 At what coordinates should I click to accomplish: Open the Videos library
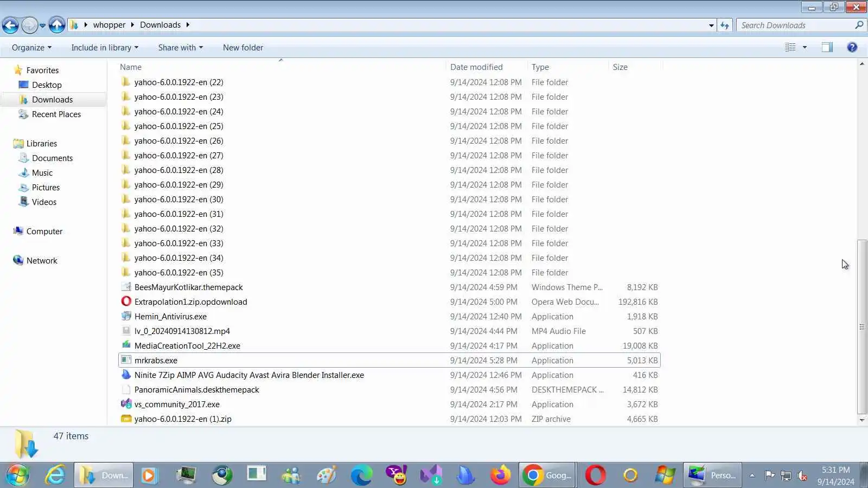coord(44,202)
